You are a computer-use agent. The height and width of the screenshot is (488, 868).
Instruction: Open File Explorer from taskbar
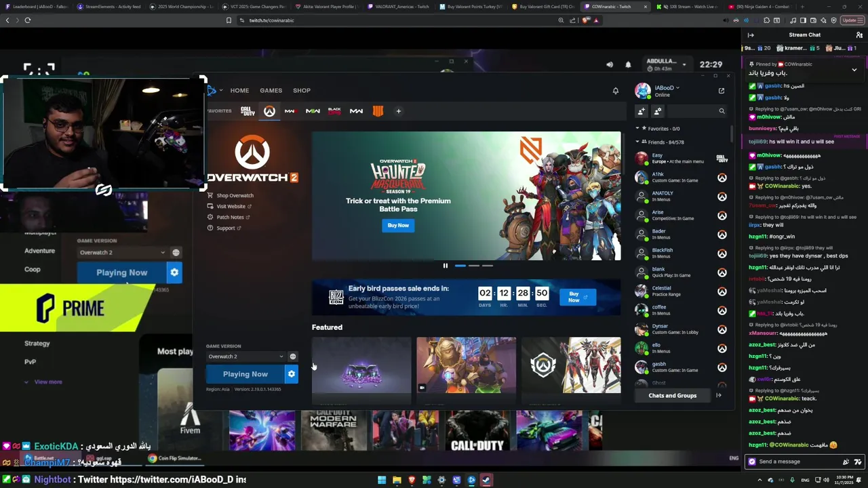[397, 481]
